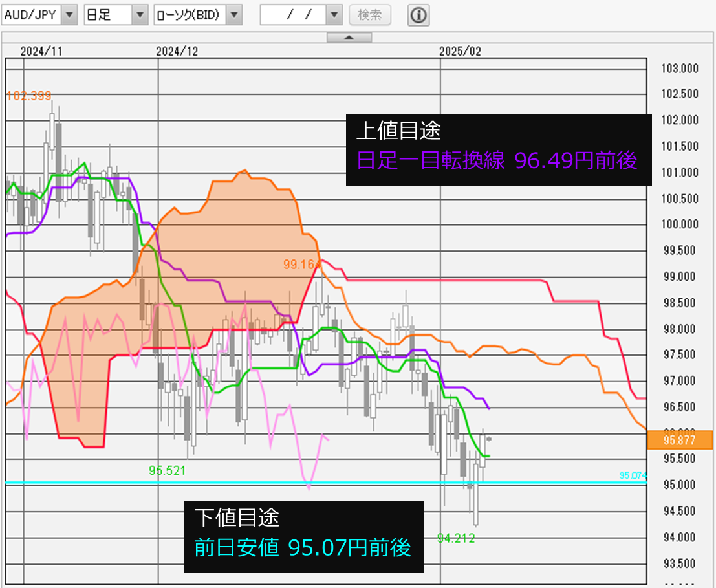Click the information (i) icon
This screenshot has width=716, height=588.
click(x=418, y=15)
